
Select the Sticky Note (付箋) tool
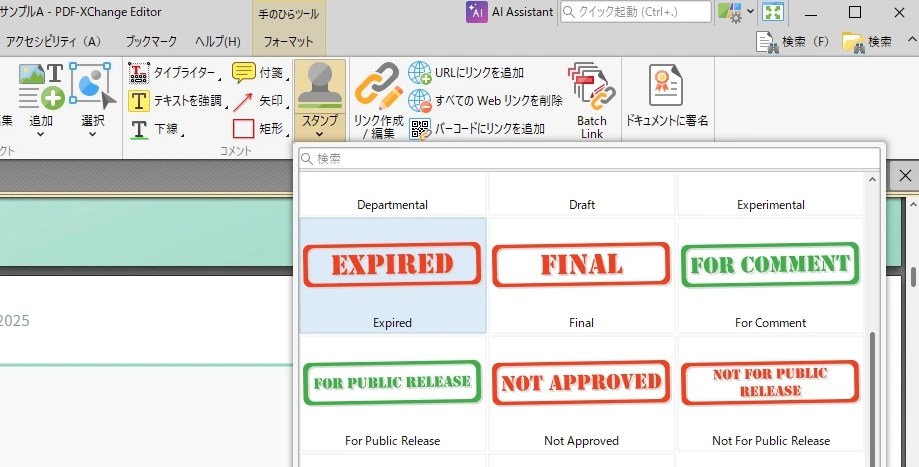260,73
